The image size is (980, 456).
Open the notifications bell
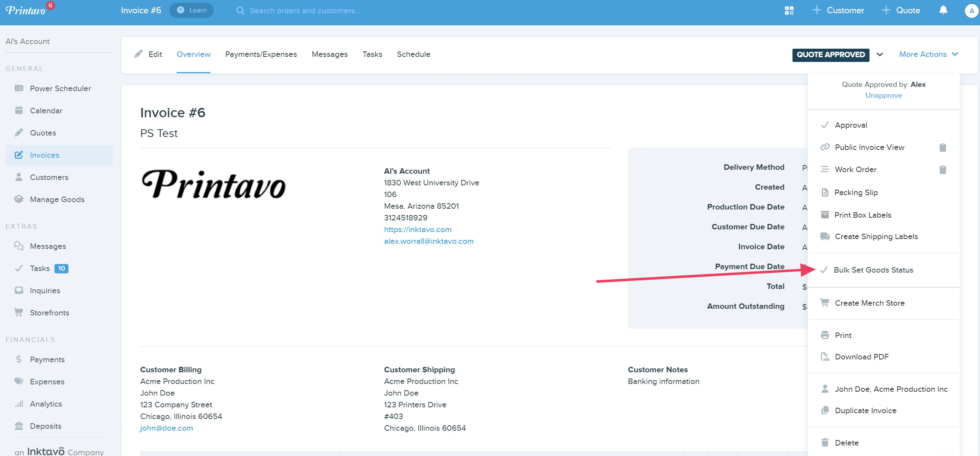click(x=943, y=11)
